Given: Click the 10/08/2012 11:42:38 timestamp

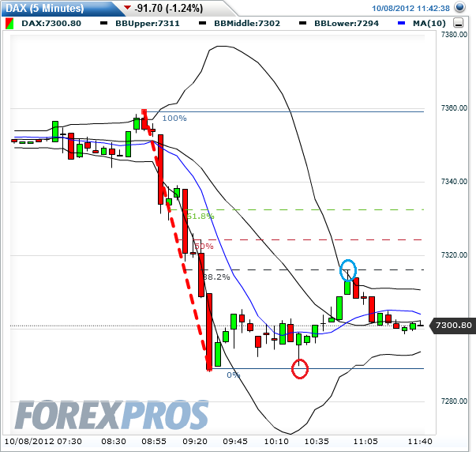Looking at the screenshot, I should coord(410,8).
